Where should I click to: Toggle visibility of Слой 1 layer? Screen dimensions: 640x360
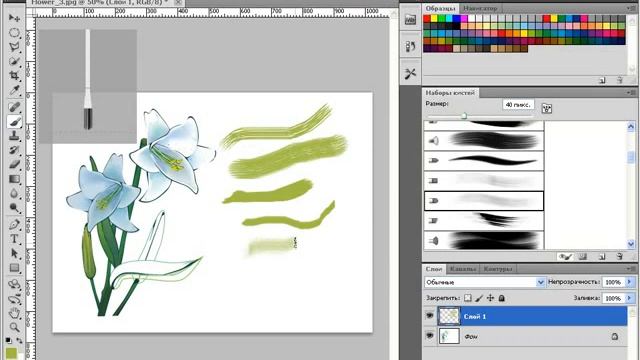coord(429,316)
